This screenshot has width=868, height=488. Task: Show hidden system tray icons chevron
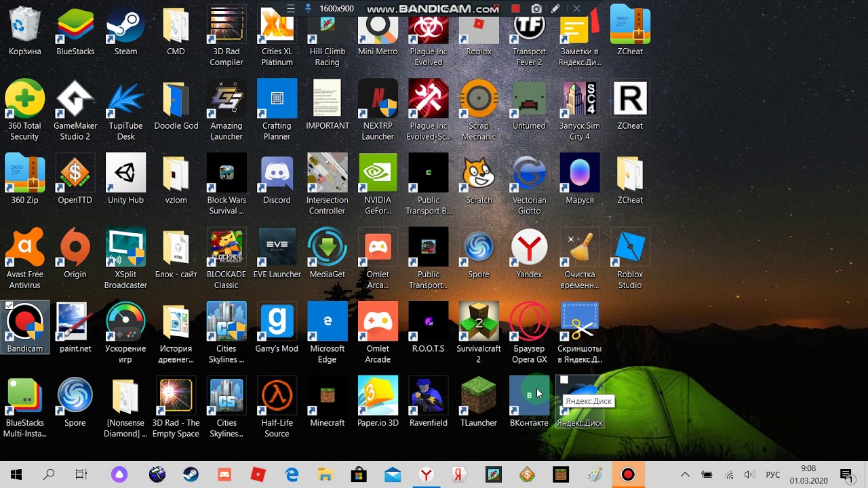tap(685, 474)
